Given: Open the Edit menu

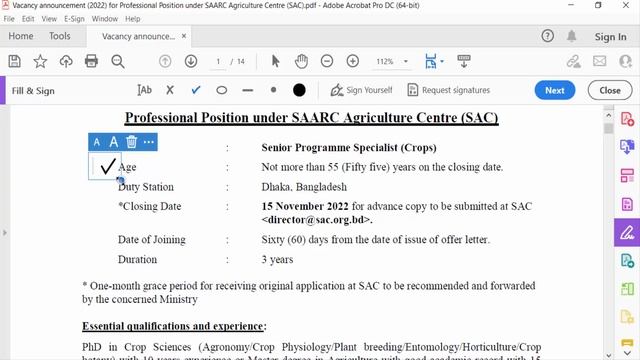Looking at the screenshot, I should click(28, 19).
